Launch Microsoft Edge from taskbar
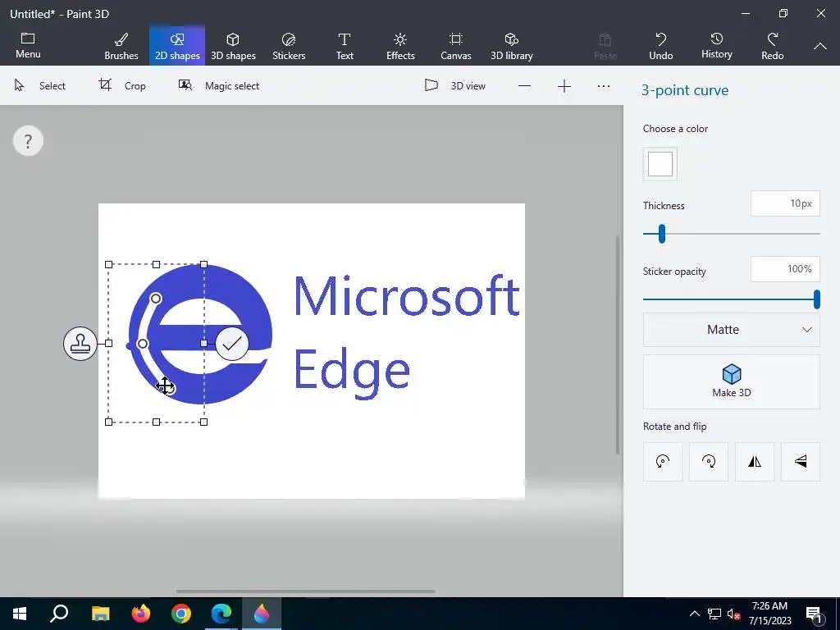Screen dimensions: 840x630 221,614
